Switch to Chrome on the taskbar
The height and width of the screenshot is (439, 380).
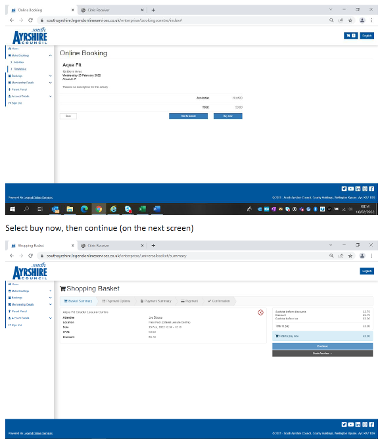pos(99,209)
